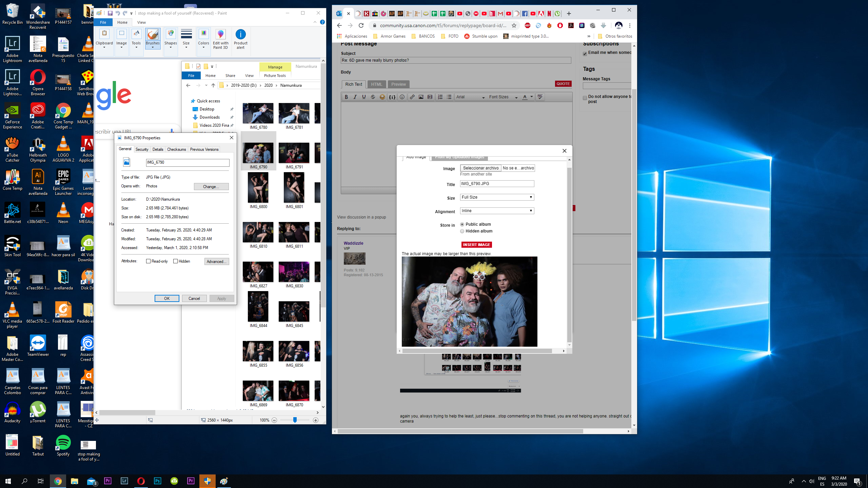This screenshot has width=868, height=488.
Task: Click the INSERT IMAGE button
Action: pos(476,245)
